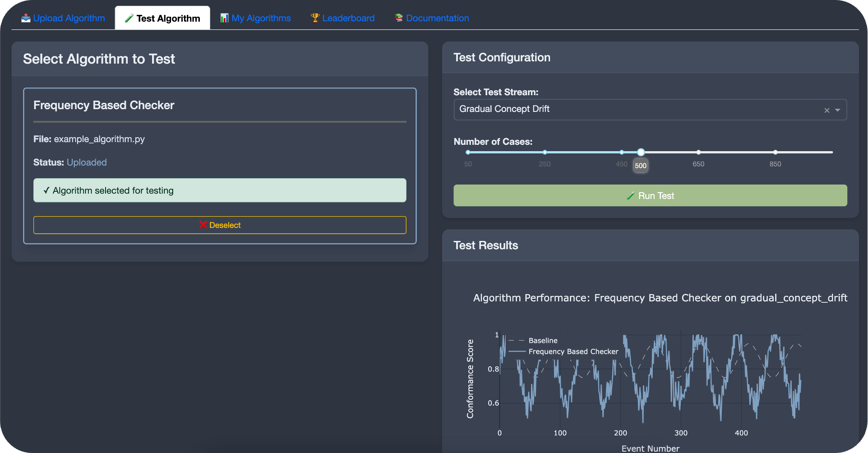868x453 pixels.
Task: Click the Algorithm selected for testing banner
Action: tap(220, 190)
